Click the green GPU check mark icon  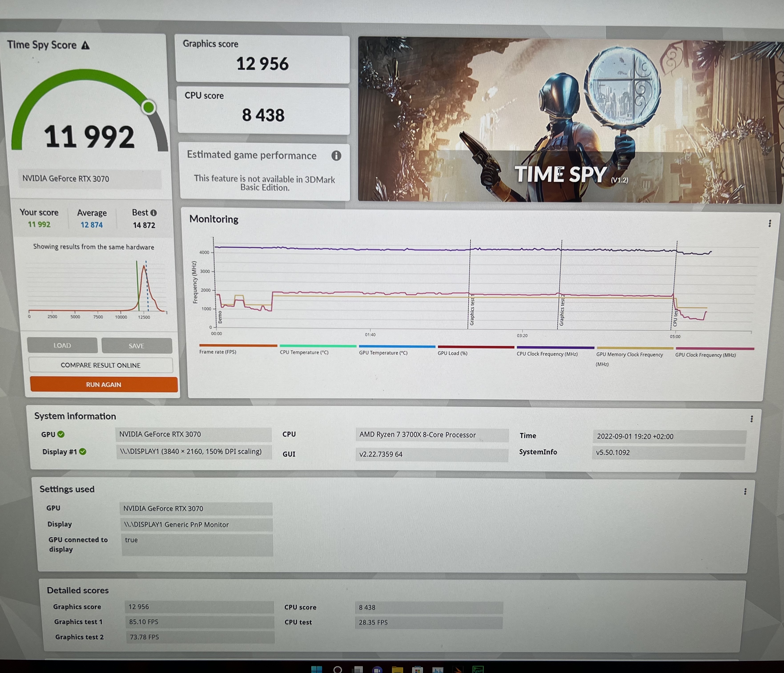click(x=61, y=434)
